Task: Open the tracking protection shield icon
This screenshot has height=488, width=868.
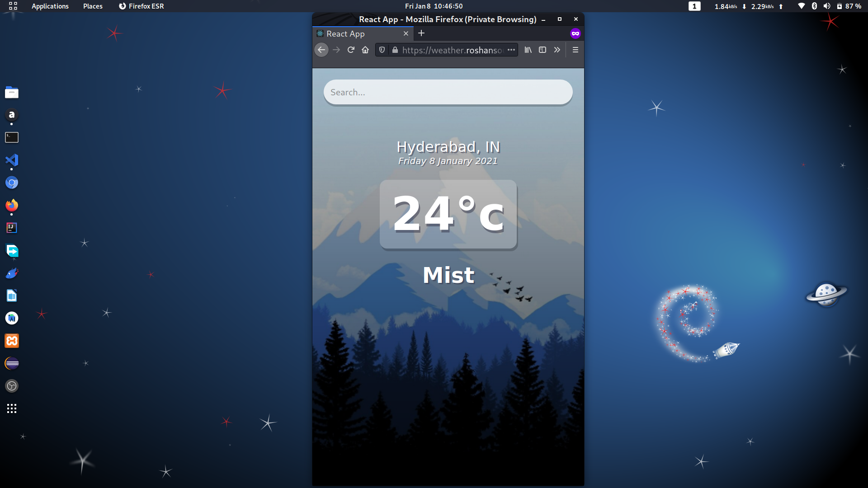Action: click(x=382, y=50)
